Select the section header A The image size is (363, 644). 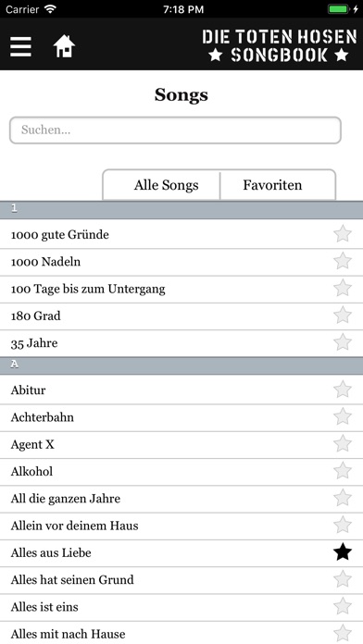[181, 365]
